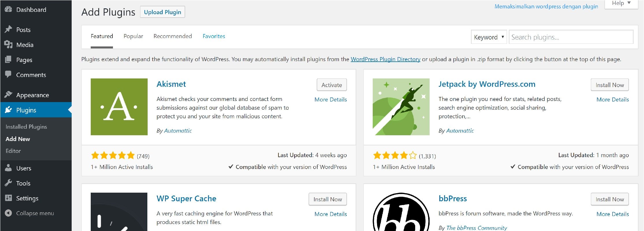Open the Users menu label

[x=24, y=168]
